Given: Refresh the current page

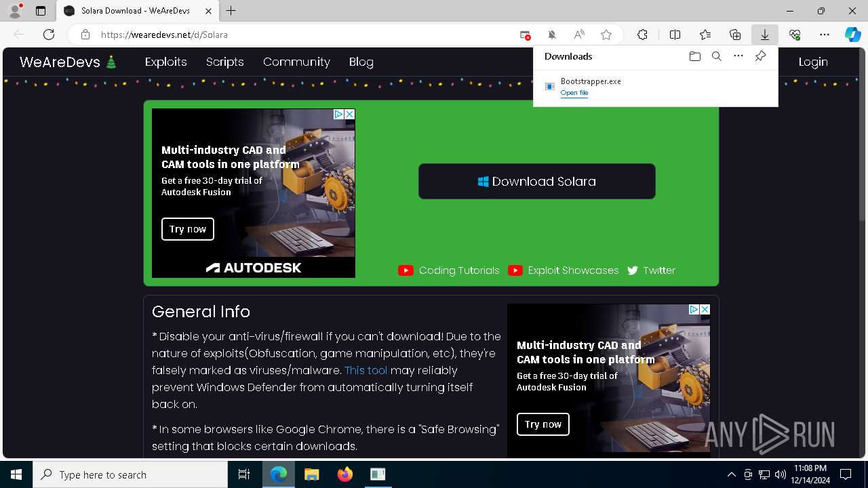Looking at the screenshot, I should pos(49,35).
